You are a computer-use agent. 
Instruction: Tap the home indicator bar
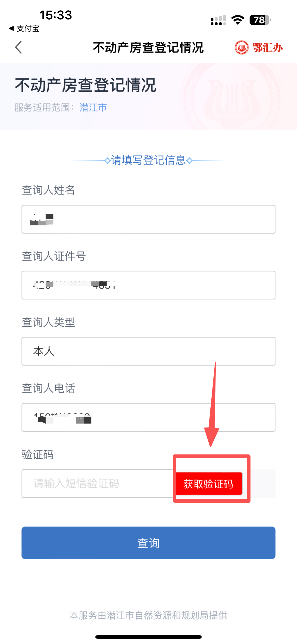[148, 637]
